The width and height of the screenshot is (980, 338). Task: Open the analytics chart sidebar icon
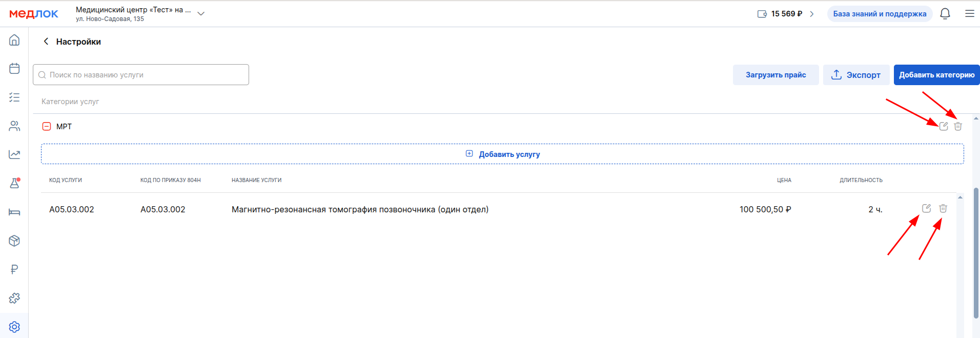(14, 154)
